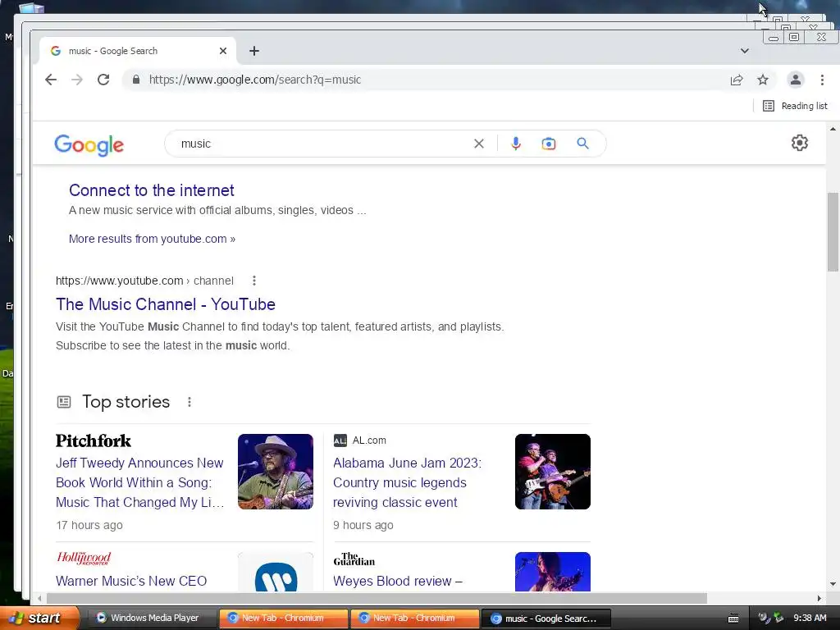Screen dimensions: 840x630
Task: Reload the Google search page
Action: pos(103,80)
